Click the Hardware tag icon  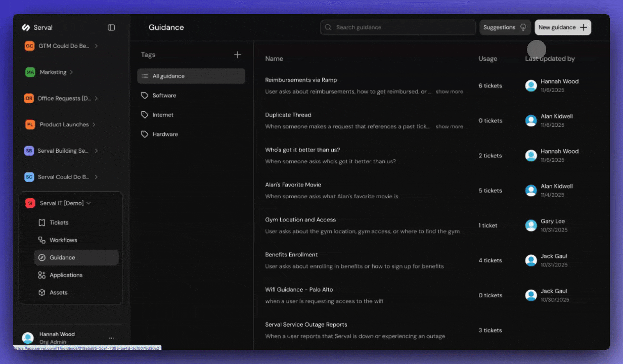[145, 134]
